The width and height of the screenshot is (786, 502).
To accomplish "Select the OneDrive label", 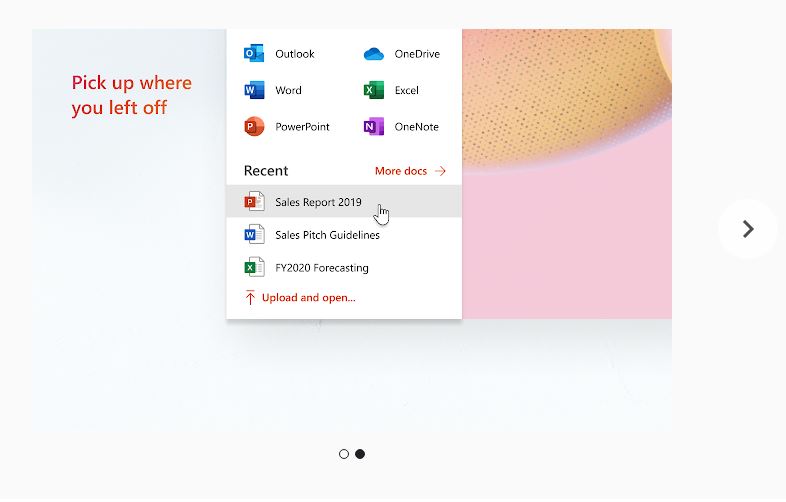I will 417,54.
